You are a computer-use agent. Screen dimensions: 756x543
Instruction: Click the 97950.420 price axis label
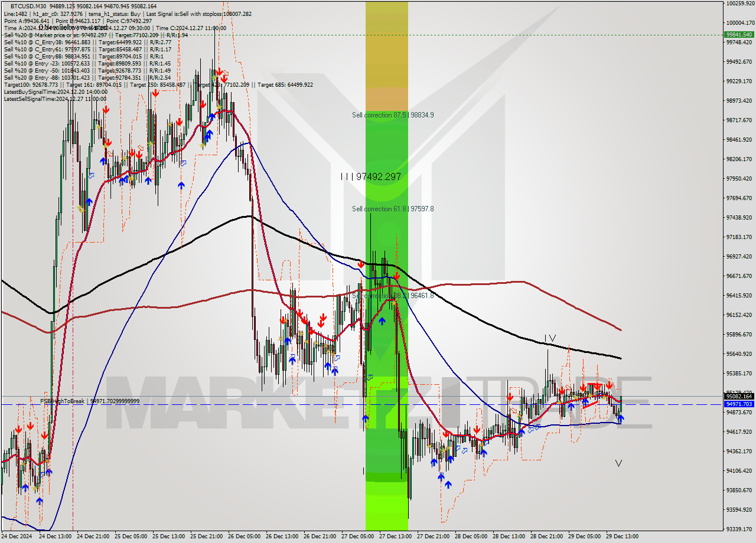click(739, 178)
